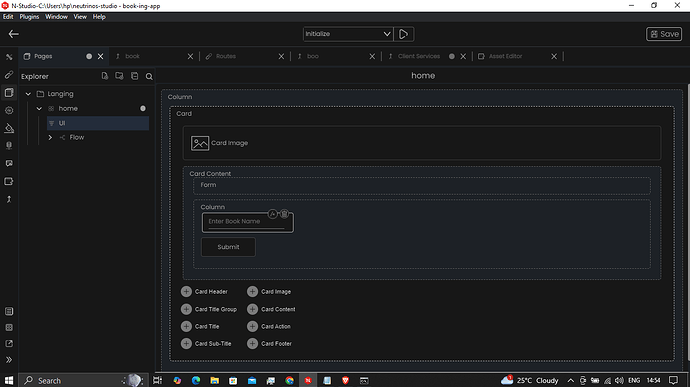Open search in the Explorer panel
Viewport: 690px width, 387px height.
click(149, 77)
